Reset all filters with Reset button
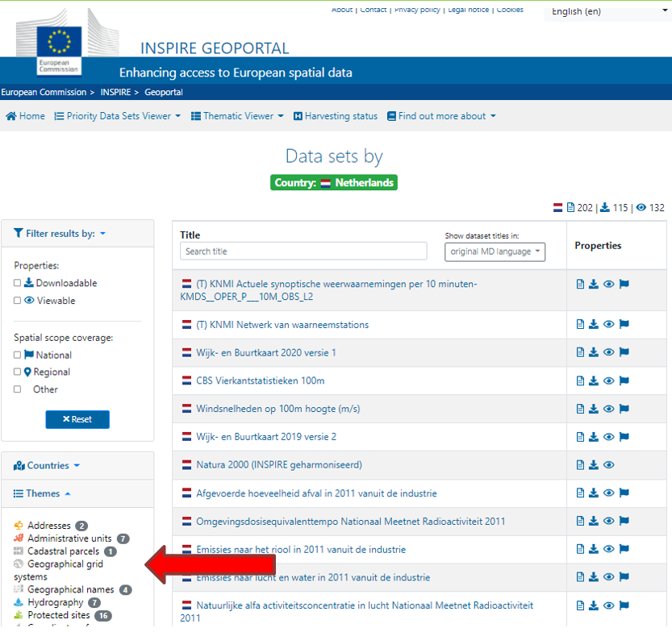The width and height of the screenshot is (672, 632). point(77,419)
